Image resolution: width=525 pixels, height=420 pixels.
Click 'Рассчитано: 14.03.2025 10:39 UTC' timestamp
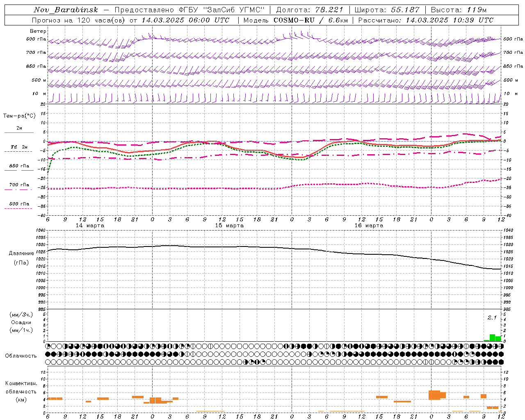click(x=426, y=20)
